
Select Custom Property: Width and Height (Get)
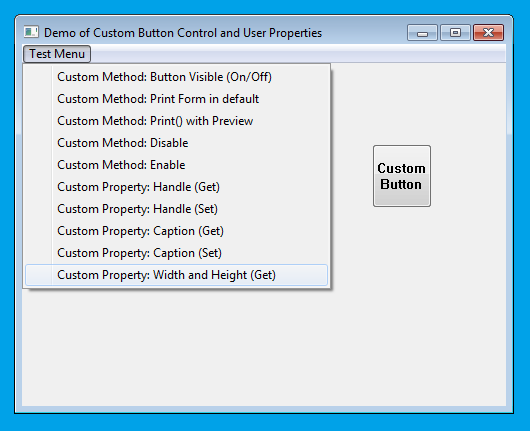click(176, 275)
